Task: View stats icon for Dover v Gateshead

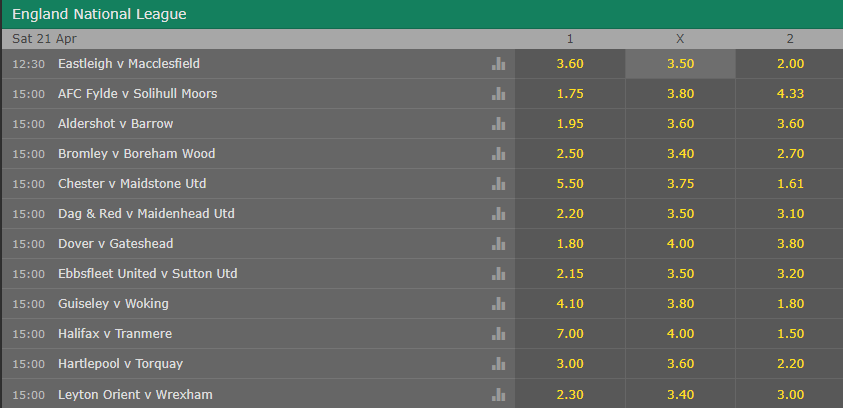Action: pyautogui.click(x=498, y=244)
